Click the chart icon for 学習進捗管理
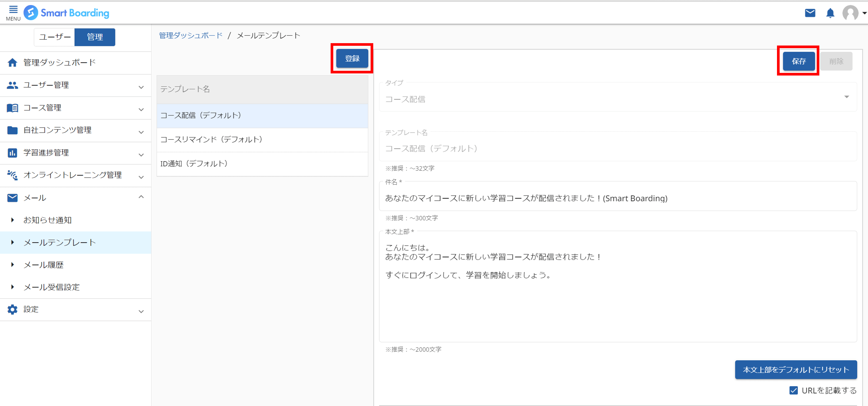Screen dimensions: 868x406 pos(12,153)
